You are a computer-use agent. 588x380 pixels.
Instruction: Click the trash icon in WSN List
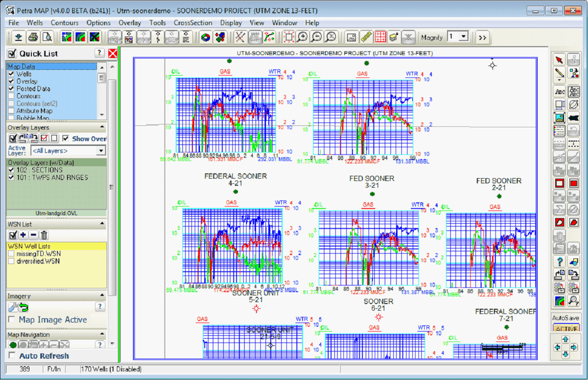click(44, 235)
